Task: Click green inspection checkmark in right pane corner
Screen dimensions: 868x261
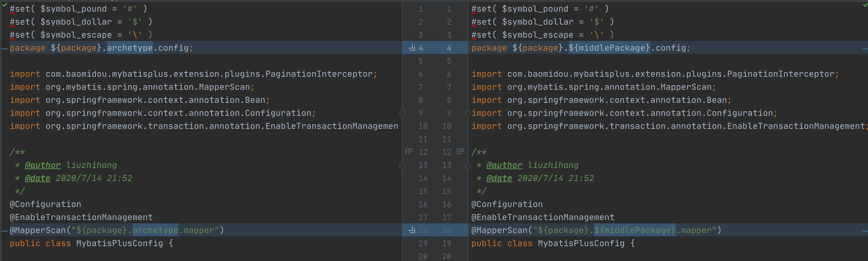Action: (865, 5)
